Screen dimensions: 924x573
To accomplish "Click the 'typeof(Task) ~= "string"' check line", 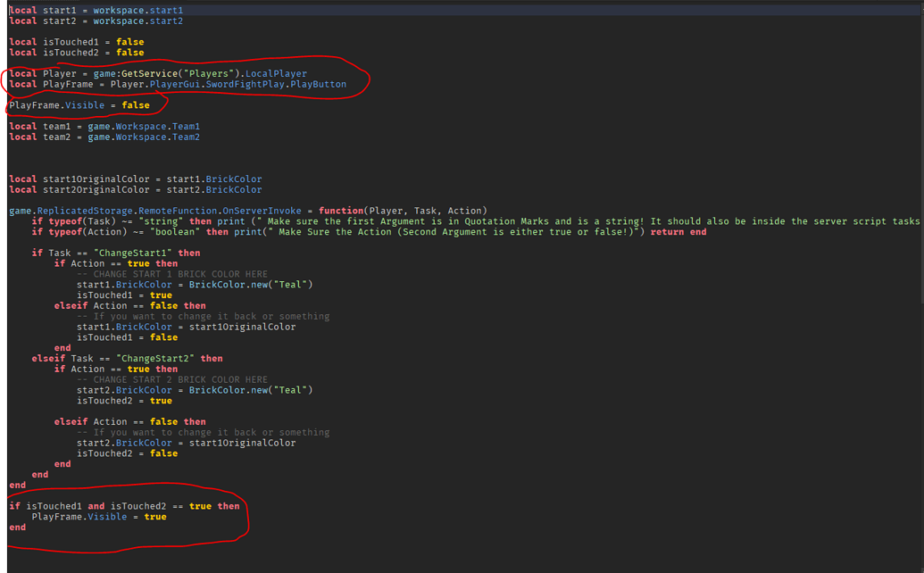I will pyautogui.click(x=475, y=221).
